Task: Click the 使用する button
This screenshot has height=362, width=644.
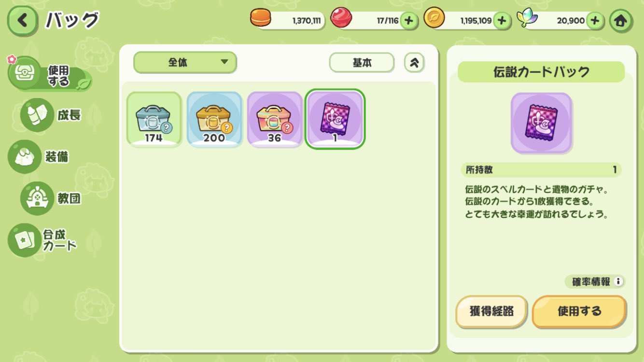Action: coord(579,312)
